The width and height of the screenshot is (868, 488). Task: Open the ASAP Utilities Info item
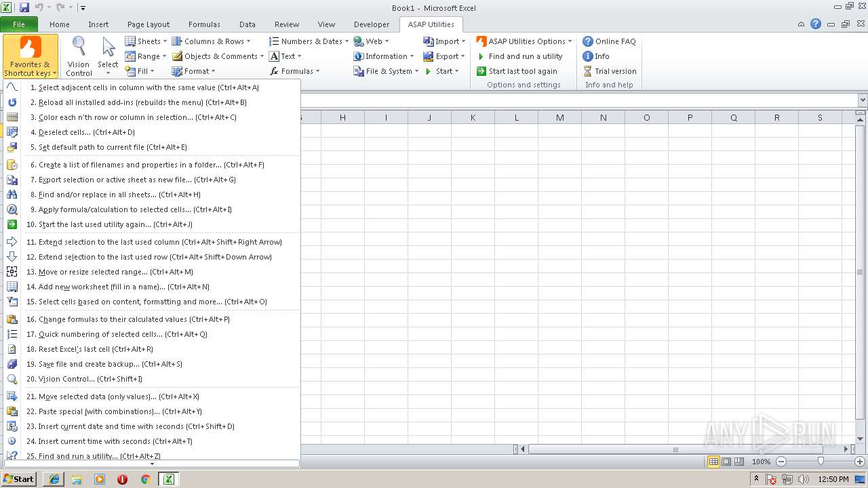596,56
